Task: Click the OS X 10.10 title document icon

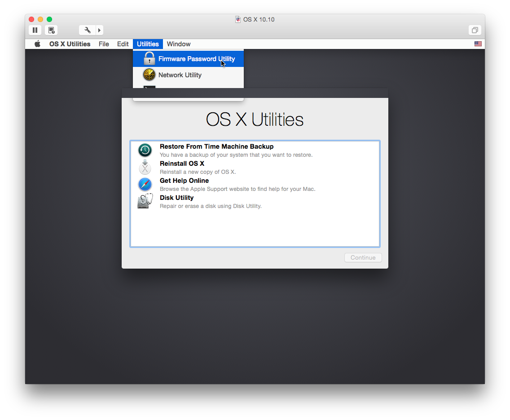Action: (238, 19)
